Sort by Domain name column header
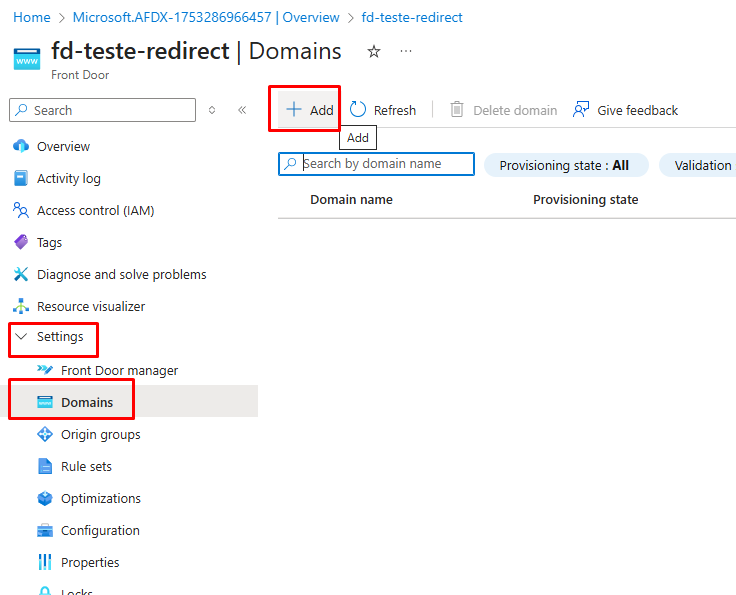The height and width of the screenshot is (595, 736). pyautogui.click(x=351, y=199)
